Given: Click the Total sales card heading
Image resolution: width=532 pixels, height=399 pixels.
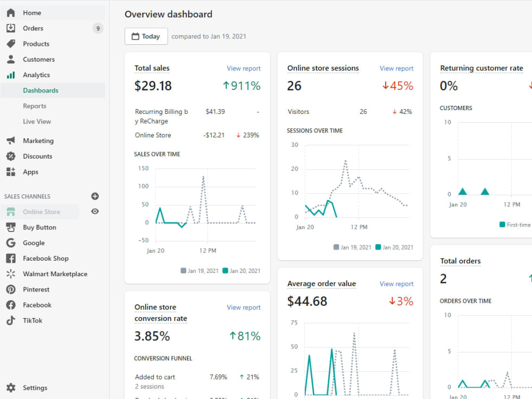Looking at the screenshot, I should pyautogui.click(x=152, y=68).
